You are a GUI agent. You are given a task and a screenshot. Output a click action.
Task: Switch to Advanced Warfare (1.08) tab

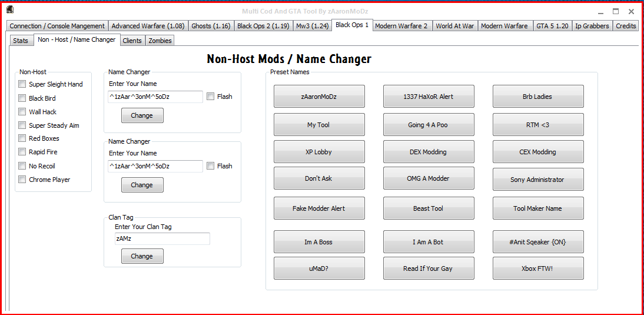point(149,26)
